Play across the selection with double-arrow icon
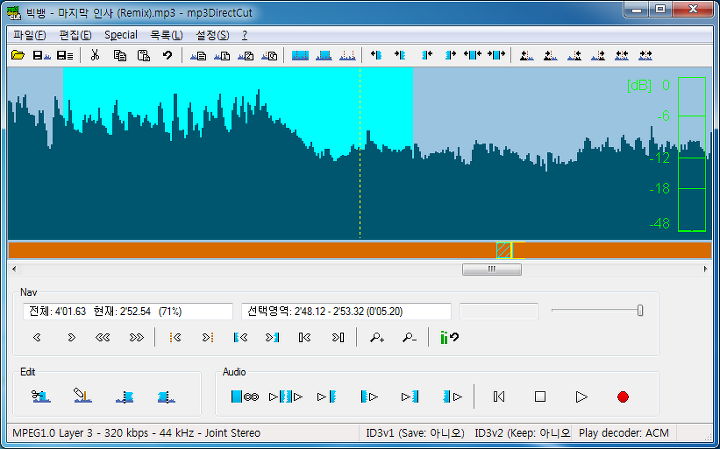Image resolution: width=720 pixels, height=449 pixels. (285, 397)
